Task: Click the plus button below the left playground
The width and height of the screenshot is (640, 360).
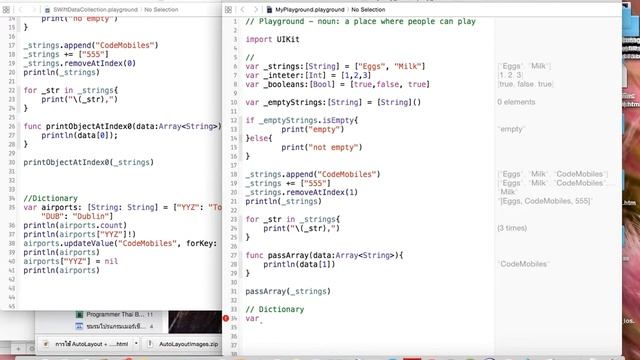Action: (18, 349)
